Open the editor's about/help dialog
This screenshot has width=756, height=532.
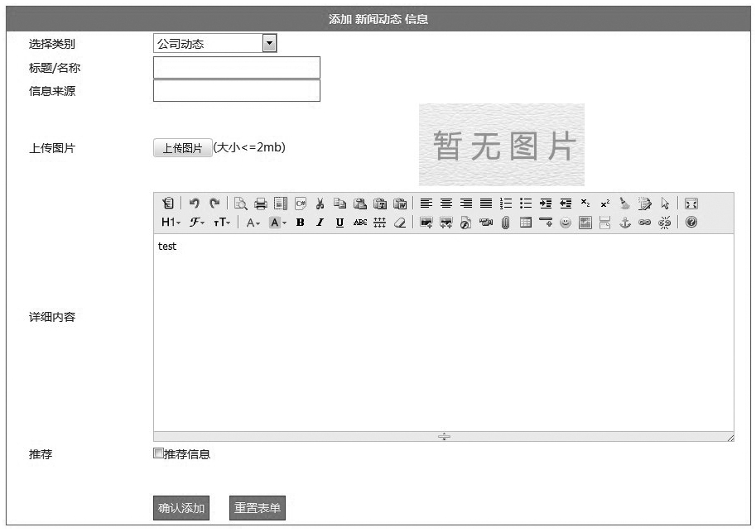tap(691, 222)
